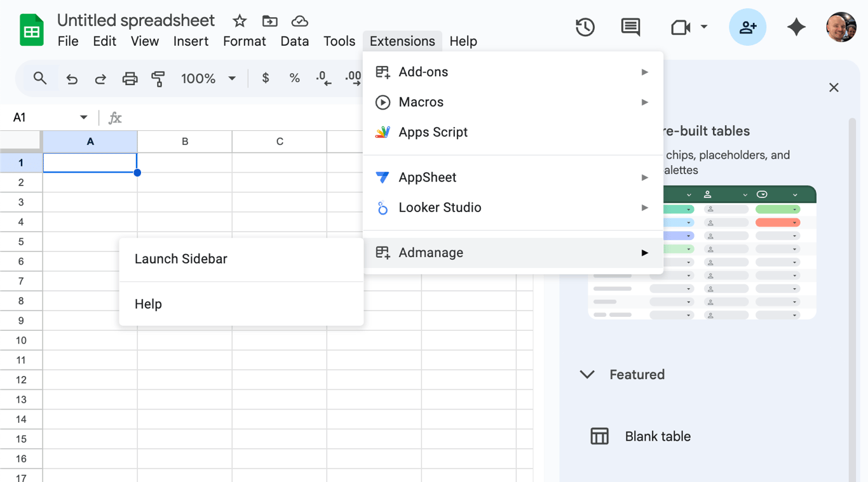The width and height of the screenshot is (868, 482).
Task: Select row 10 header
Action: [x=21, y=340]
